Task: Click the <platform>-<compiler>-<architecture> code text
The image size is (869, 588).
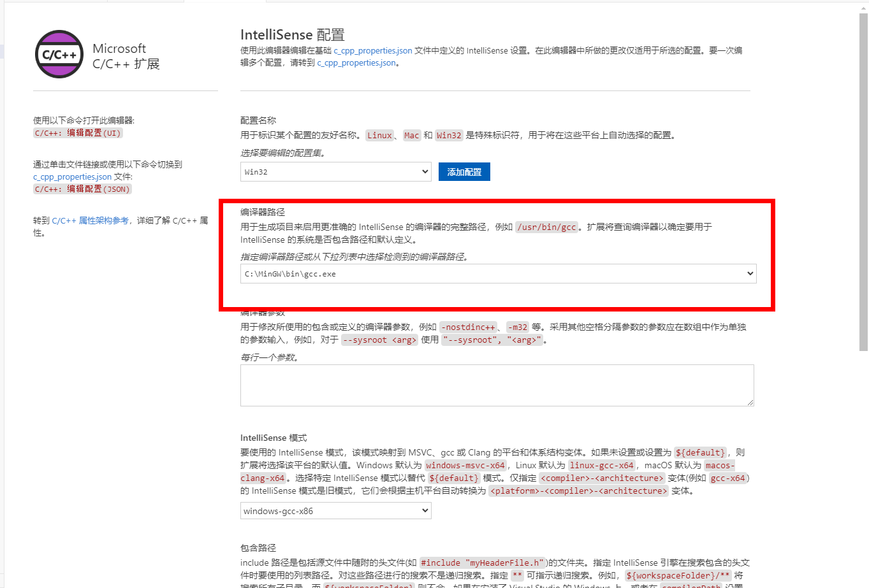Action: [x=579, y=491]
